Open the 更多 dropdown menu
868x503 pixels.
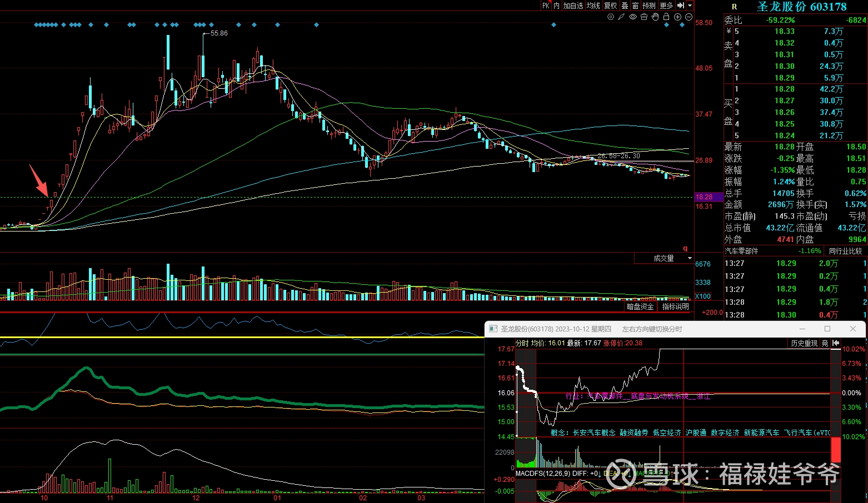[x=666, y=6]
